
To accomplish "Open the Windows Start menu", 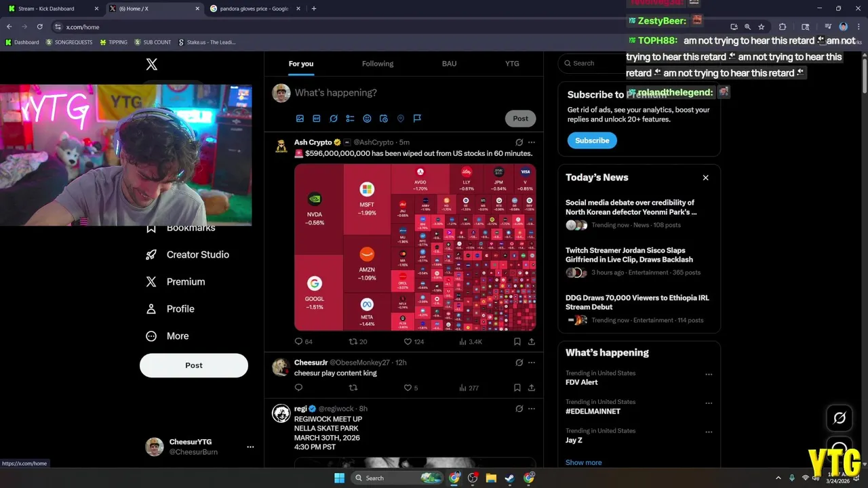I will tap(339, 478).
